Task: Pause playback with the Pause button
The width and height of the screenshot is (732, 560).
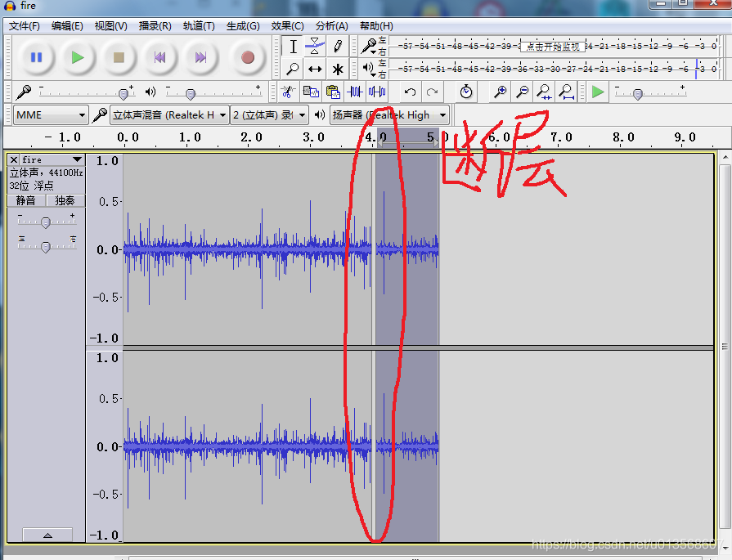Action: pyautogui.click(x=37, y=57)
